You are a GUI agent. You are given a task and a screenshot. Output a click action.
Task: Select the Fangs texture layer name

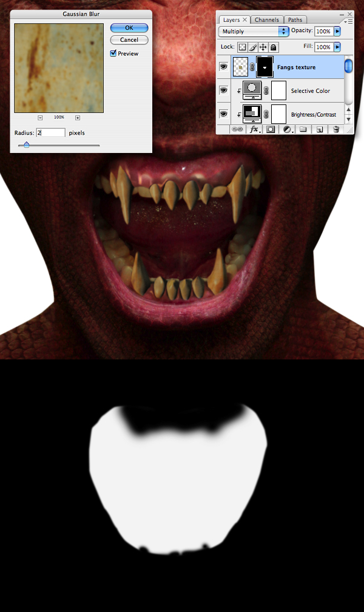click(x=297, y=67)
